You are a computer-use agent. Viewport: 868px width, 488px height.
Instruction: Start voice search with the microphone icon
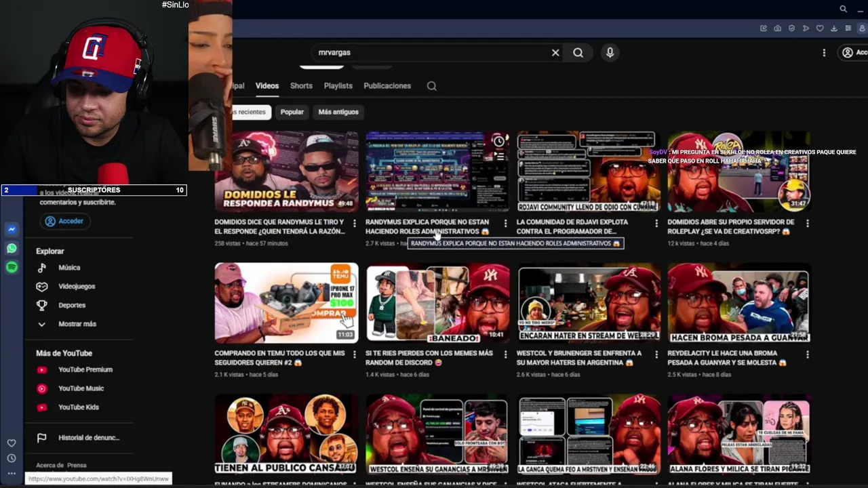tap(610, 52)
